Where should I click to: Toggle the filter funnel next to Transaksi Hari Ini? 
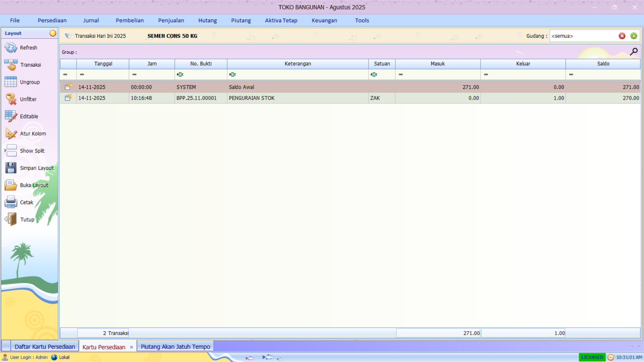coord(67,36)
